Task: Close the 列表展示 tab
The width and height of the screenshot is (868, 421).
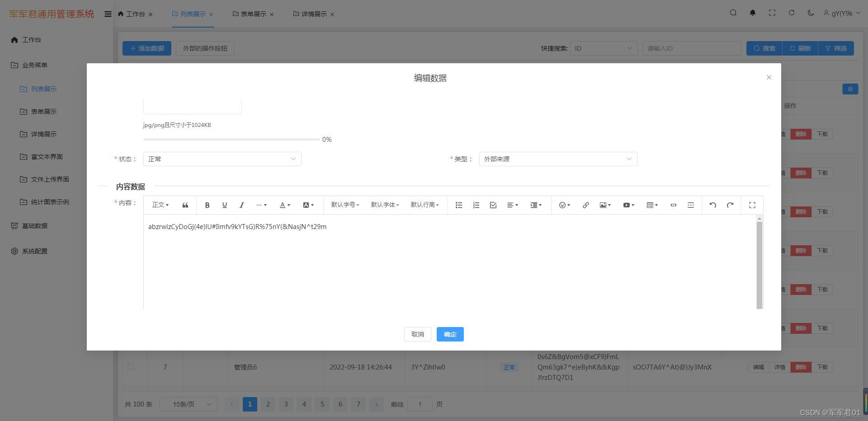Action: tap(211, 14)
